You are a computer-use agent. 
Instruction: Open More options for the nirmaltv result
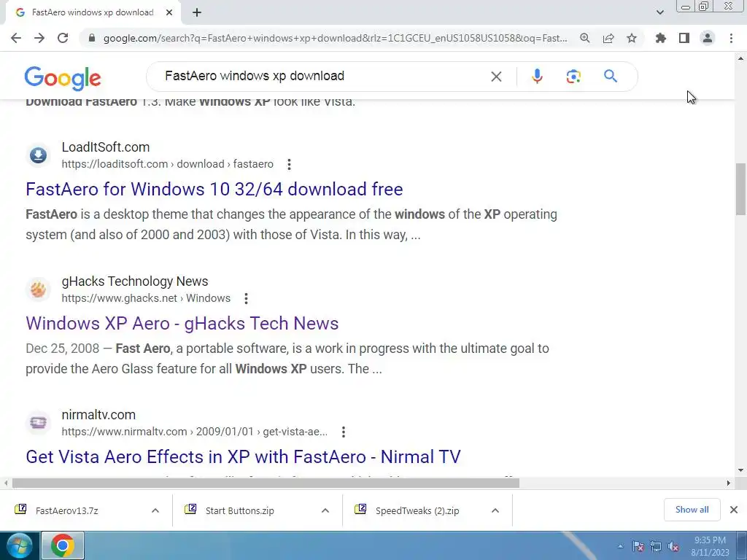click(344, 432)
